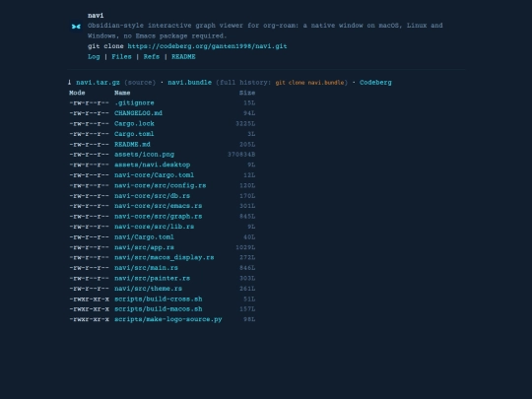The height and width of the screenshot is (399, 532).
Task: Open scripts/build-macos.sh file
Action: (158, 309)
